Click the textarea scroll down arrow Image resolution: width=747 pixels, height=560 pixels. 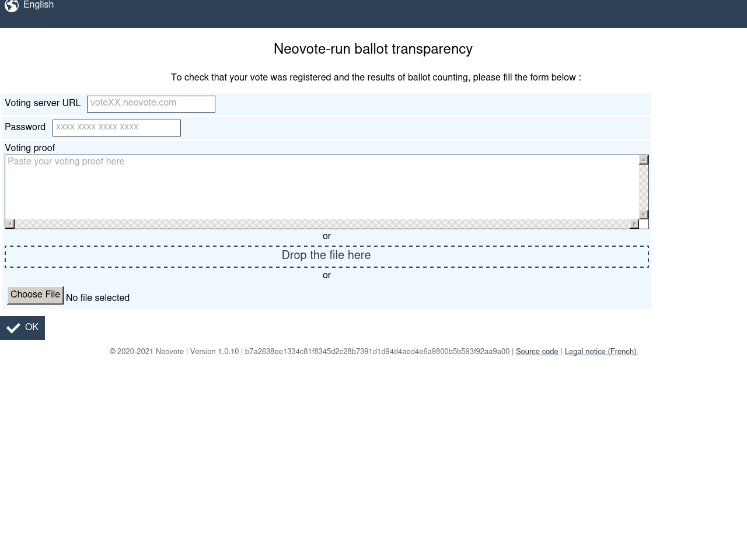[644, 215]
